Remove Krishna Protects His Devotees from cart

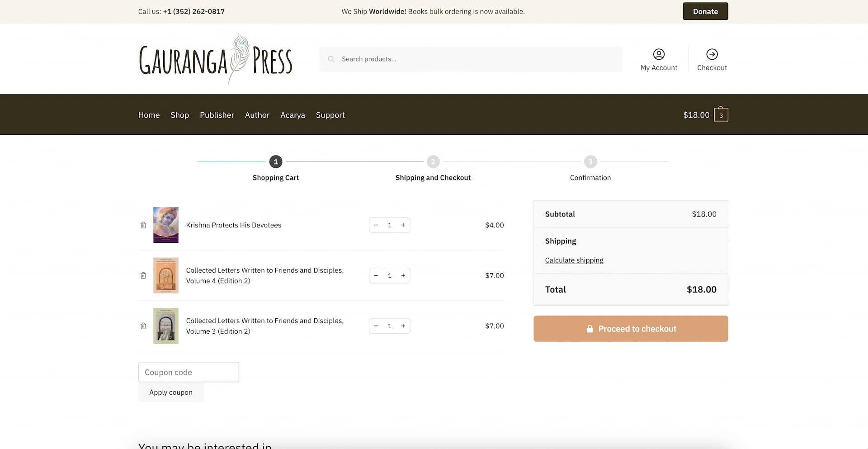point(143,225)
